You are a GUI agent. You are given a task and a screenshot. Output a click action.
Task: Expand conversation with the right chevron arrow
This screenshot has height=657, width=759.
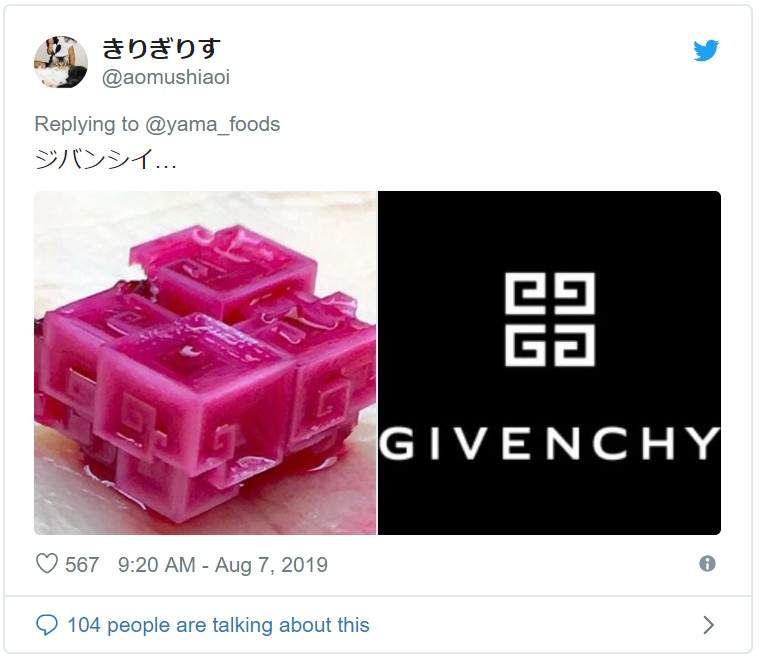[709, 625]
